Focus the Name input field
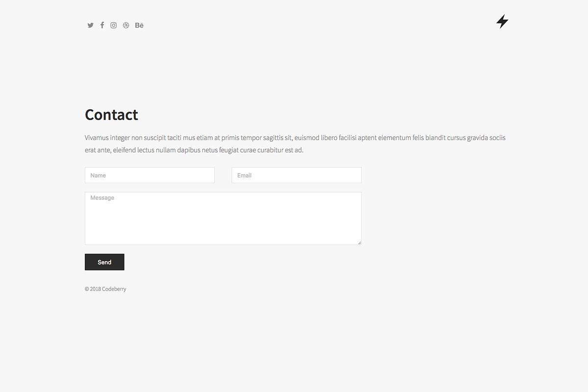This screenshot has height=392, width=588. click(x=149, y=175)
